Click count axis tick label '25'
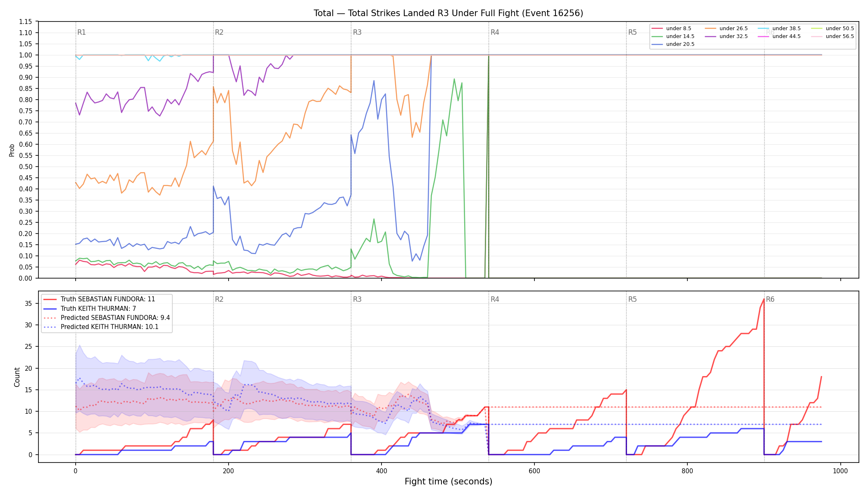 click(x=29, y=346)
